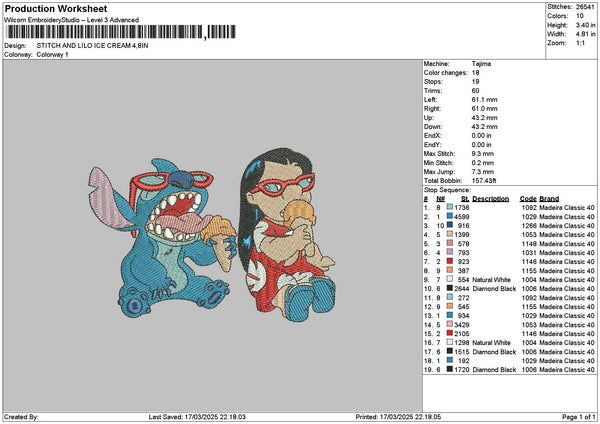The width and height of the screenshot is (600, 424).
Task: Click 'Diamond Black' in stop row 19
Action: (x=494, y=370)
